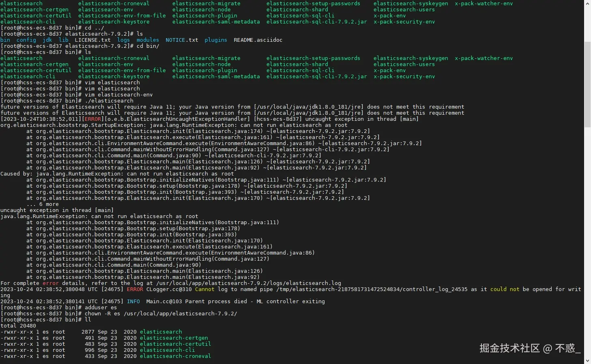Click the file size value 2877
The image size is (591, 364).
(x=88, y=332)
